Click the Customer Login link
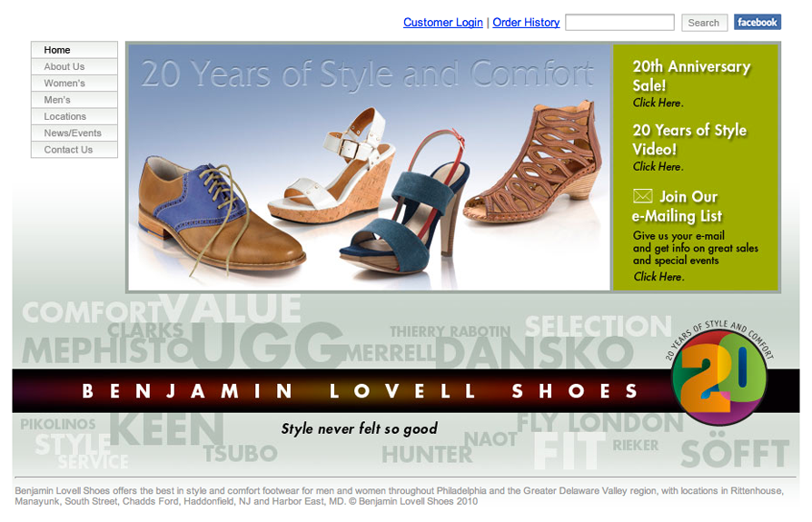 (442, 23)
